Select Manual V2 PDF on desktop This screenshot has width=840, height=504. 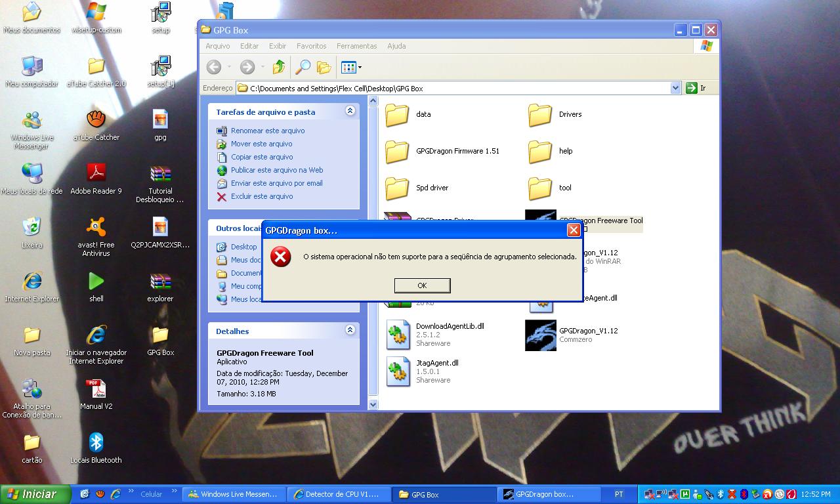tap(96, 394)
